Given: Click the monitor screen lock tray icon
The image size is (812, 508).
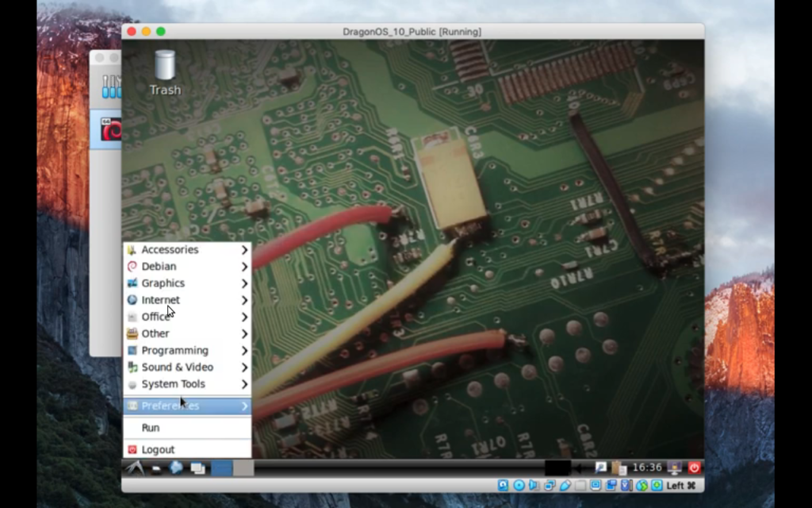Looking at the screenshot, I should 674,468.
